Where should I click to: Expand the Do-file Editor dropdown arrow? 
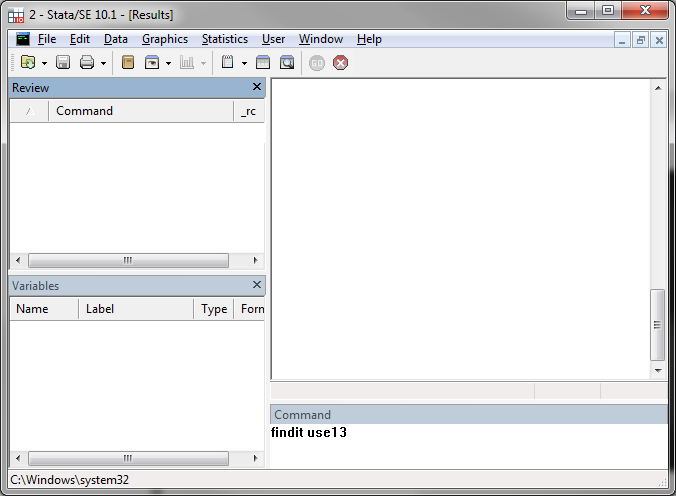[x=244, y=63]
